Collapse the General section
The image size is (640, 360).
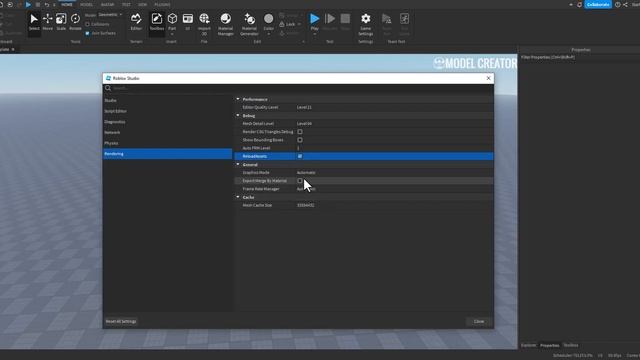(x=238, y=164)
